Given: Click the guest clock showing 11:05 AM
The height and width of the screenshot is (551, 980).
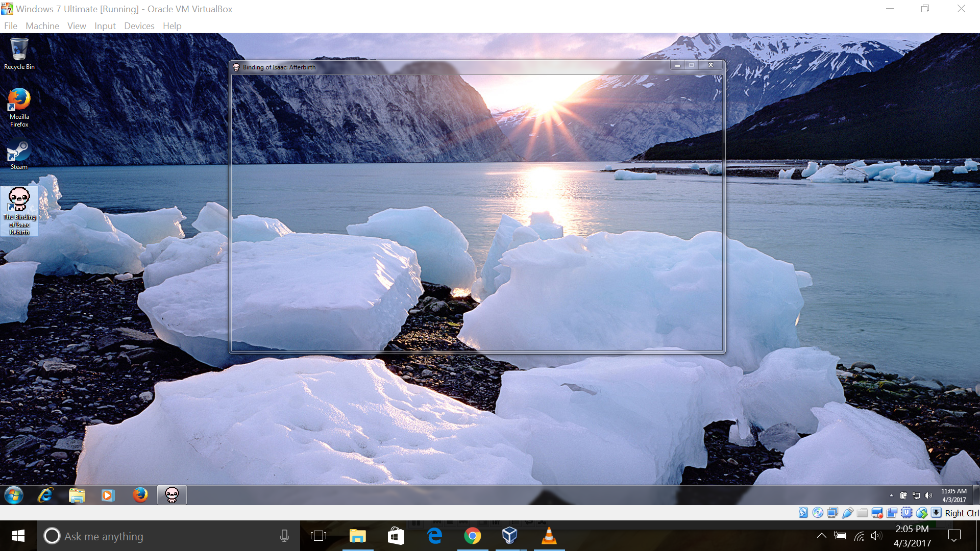Looking at the screenshot, I should click(954, 495).
